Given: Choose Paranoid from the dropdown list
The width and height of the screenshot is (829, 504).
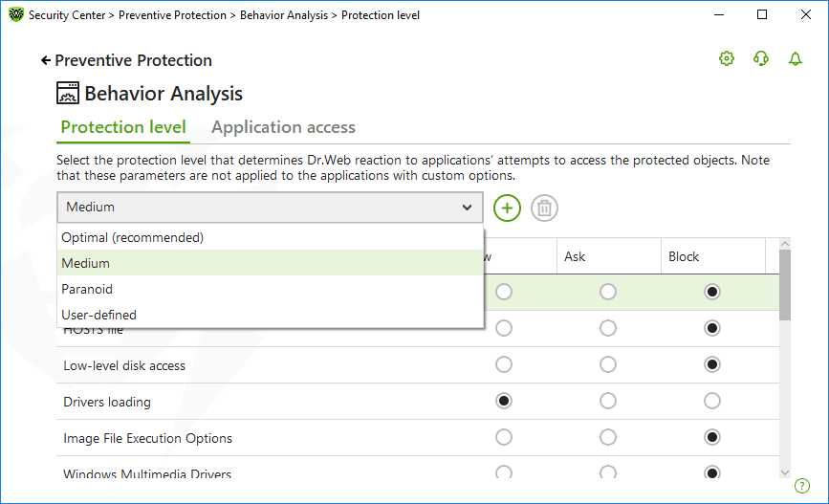Looking at the screenshot, I should [271, 289].
